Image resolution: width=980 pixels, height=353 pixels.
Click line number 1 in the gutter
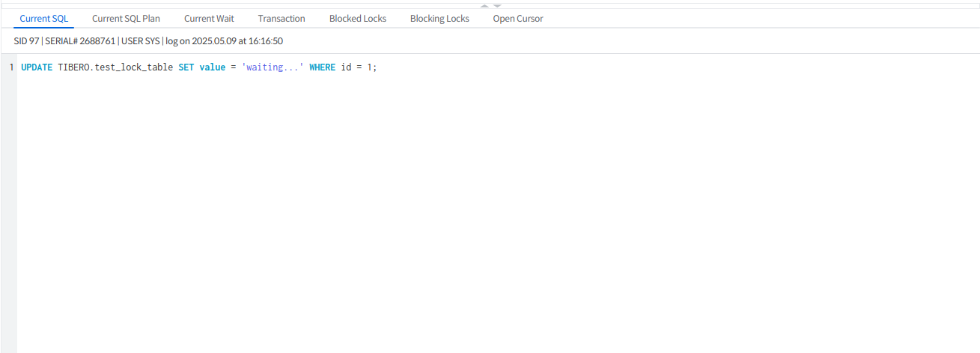[x=11, y=67]
